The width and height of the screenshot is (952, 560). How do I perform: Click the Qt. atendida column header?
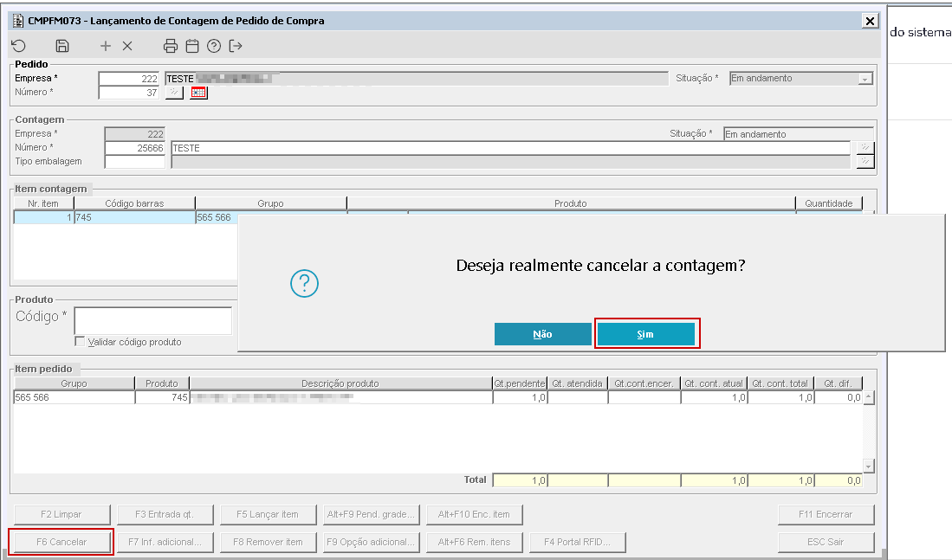pos(578,383)
